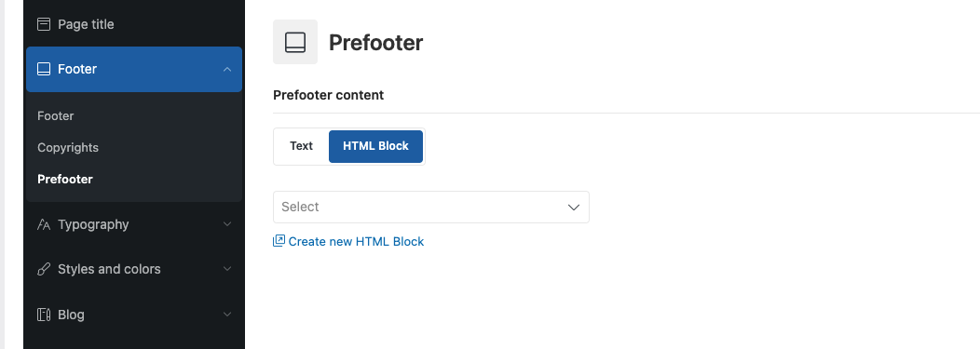Expand the Styles and colors chevron
This screenshot has width=980, height=349.
point(227,269)
